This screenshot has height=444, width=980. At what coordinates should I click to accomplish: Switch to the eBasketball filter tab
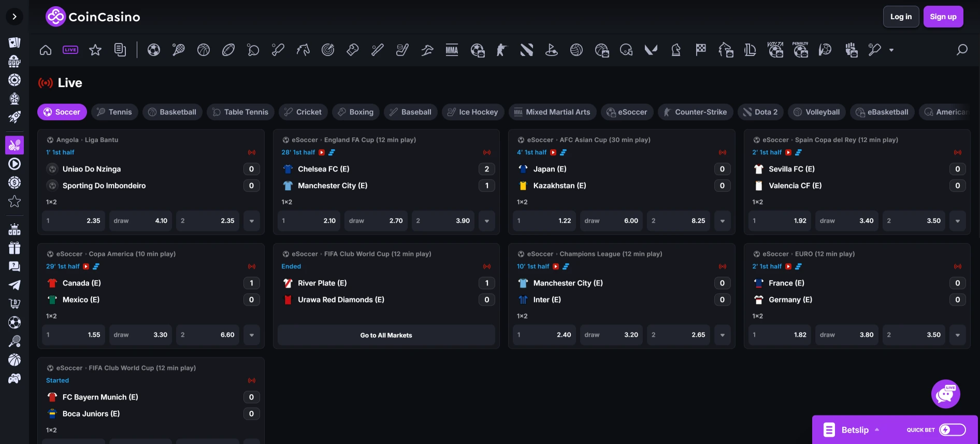pyautogui.click(x=882, y=112)
